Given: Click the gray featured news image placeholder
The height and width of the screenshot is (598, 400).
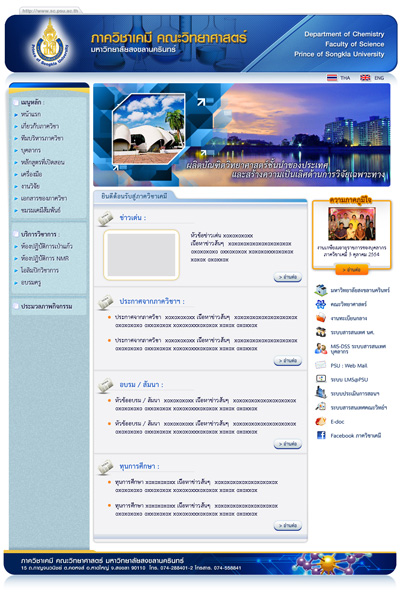Looking at the screenshot, I should (141, 255).
